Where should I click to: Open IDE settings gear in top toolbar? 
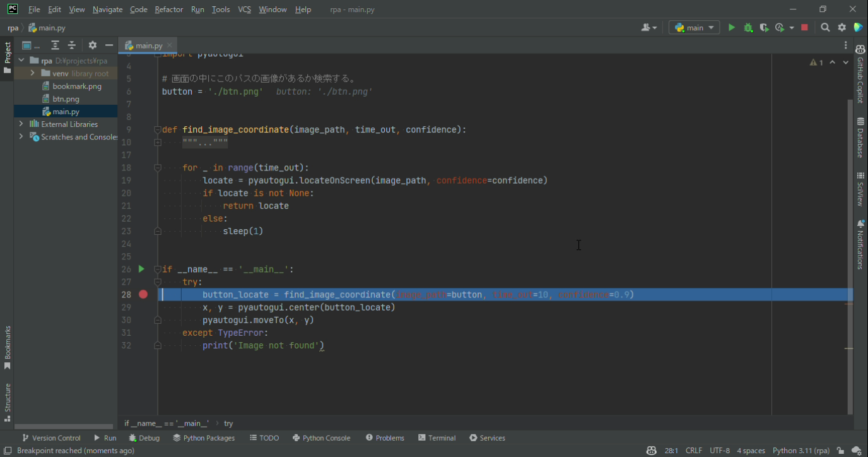click(x=842, y=28)
